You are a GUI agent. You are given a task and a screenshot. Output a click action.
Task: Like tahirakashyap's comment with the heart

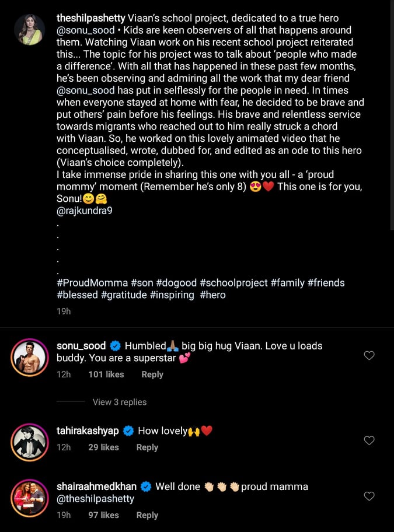click(x=369, y=440)
